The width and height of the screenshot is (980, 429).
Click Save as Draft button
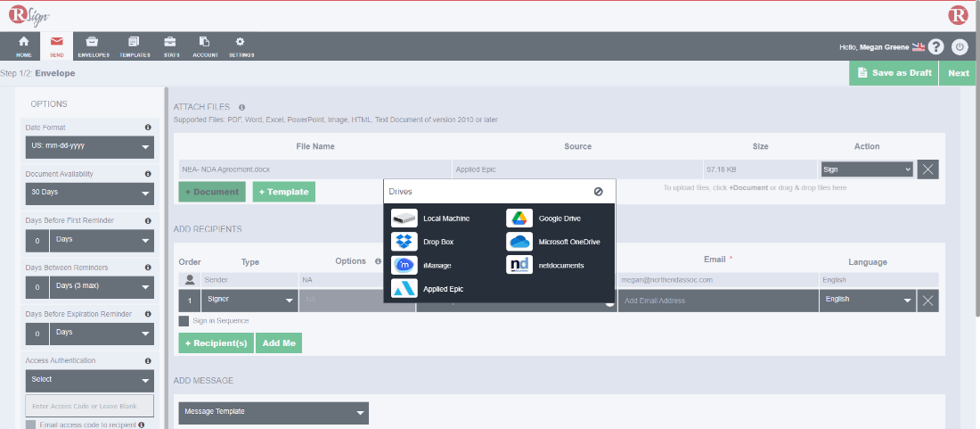click(x=894, y=73)
